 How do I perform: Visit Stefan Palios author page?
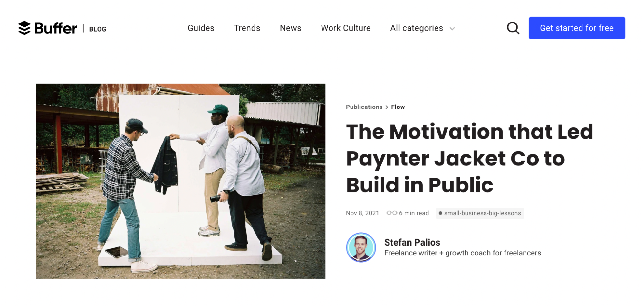coord(412,242)
